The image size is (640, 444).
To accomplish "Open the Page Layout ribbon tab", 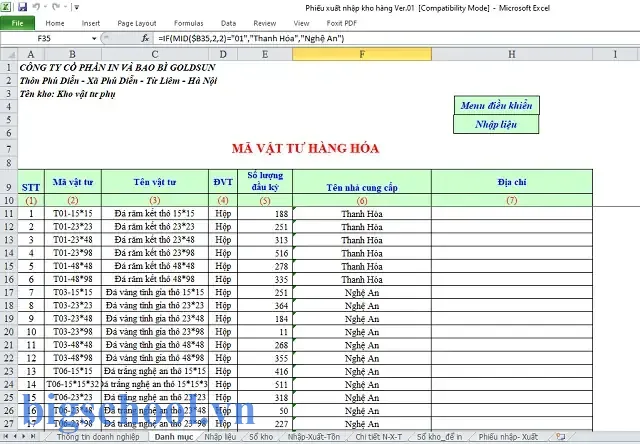I will click(137, 23).
